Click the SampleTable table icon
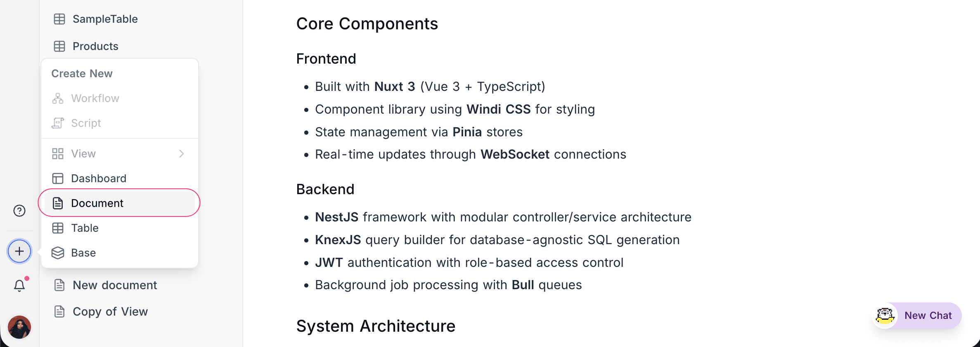Viewport: 980px width, 347px height. point(59,19)
